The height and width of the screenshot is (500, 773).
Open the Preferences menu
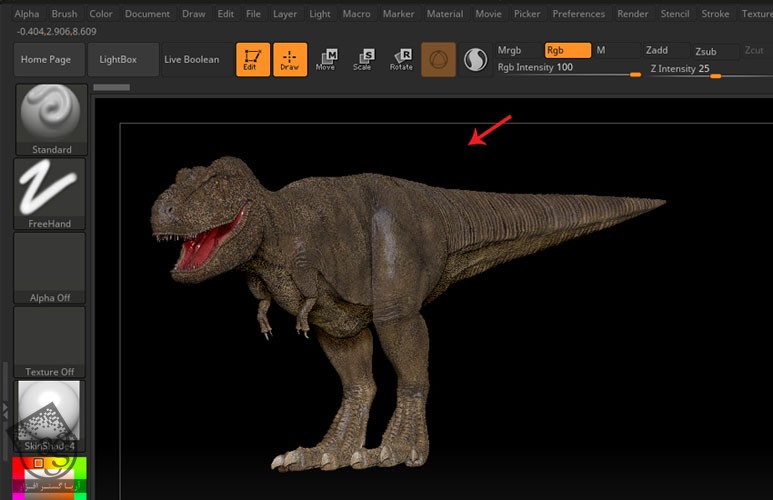point(578,14)
